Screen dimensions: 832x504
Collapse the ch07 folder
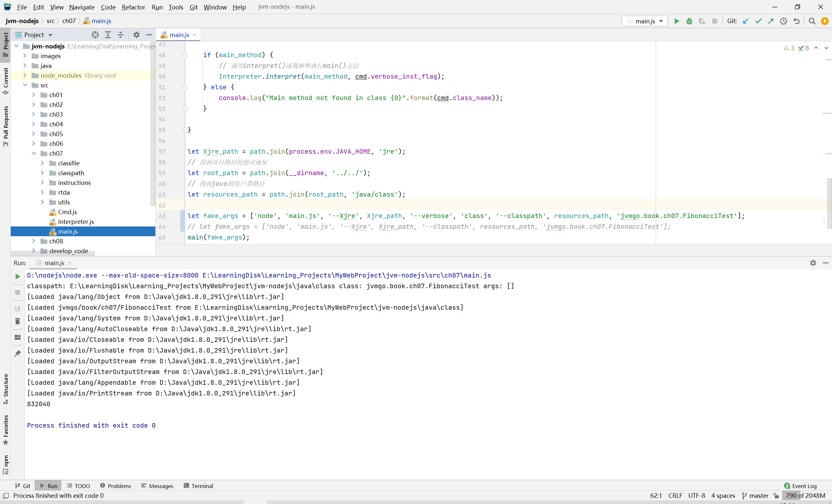[x=33, y=153]
